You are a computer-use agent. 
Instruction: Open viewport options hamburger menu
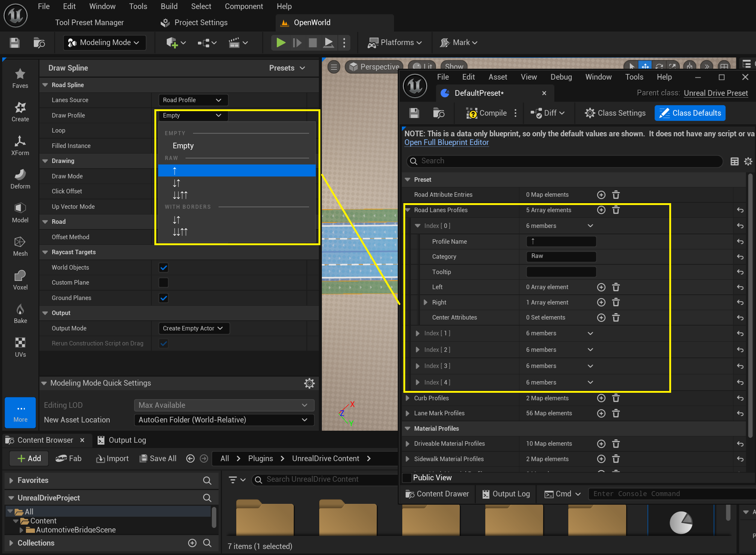pos(333,67)
